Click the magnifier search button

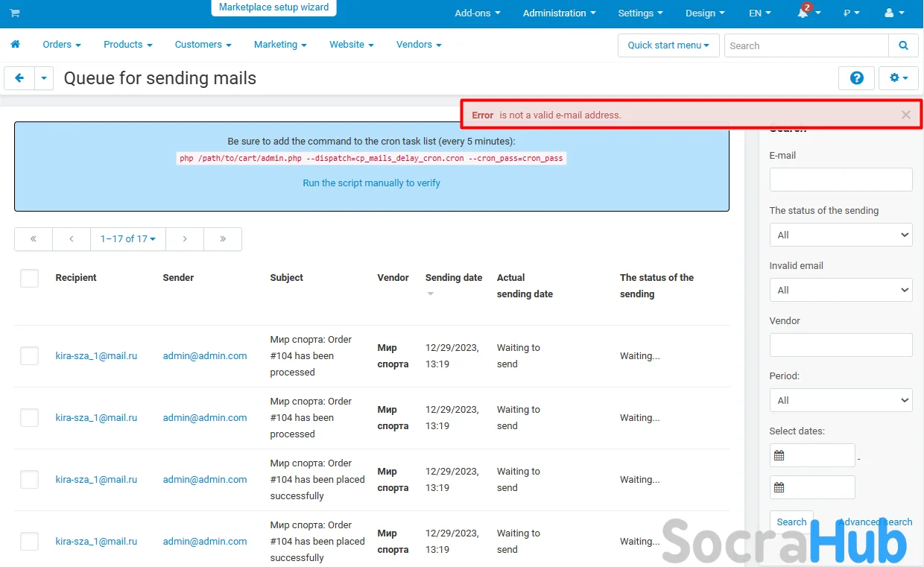(903, 45)
